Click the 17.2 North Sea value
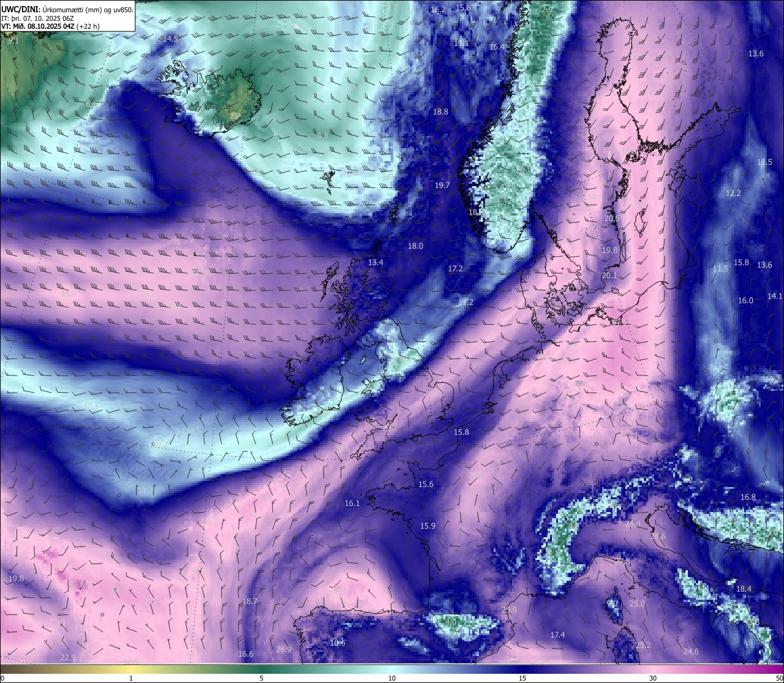 coord(455,268)
